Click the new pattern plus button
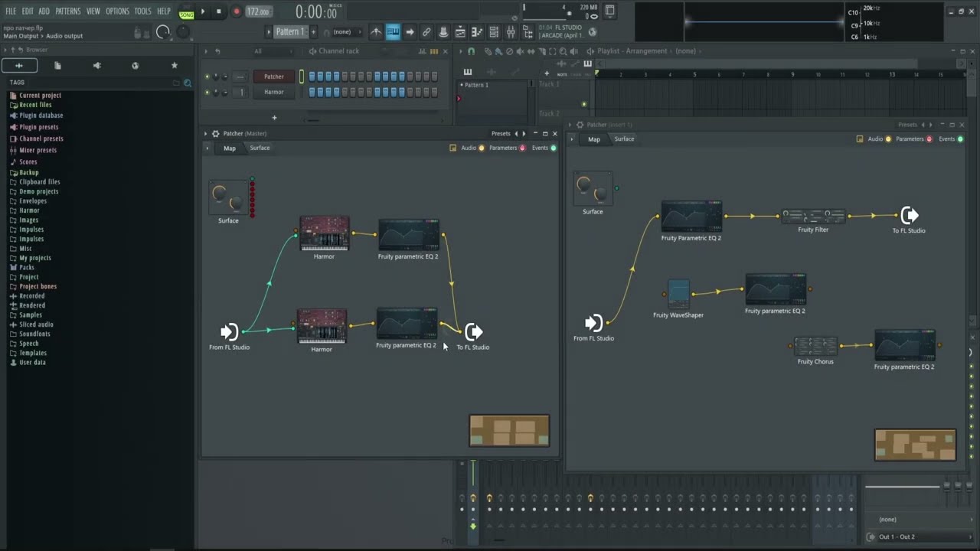This screenshot has height=551, width=980. point(313,31)
